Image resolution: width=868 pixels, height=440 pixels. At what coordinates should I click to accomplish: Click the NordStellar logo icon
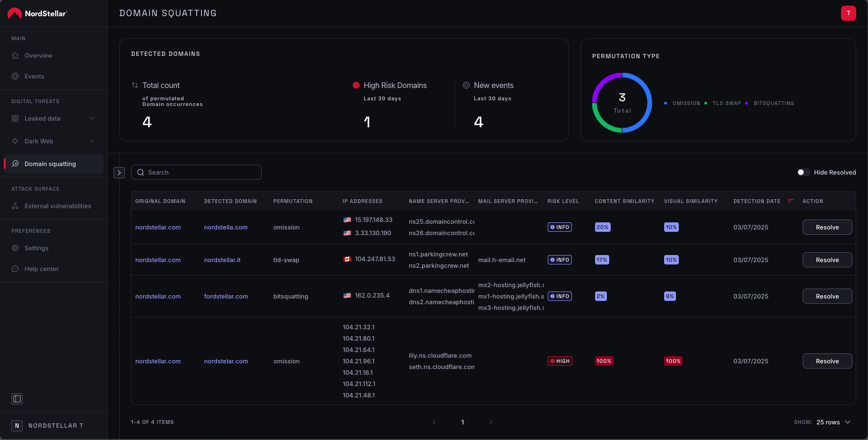click(15, 13)
